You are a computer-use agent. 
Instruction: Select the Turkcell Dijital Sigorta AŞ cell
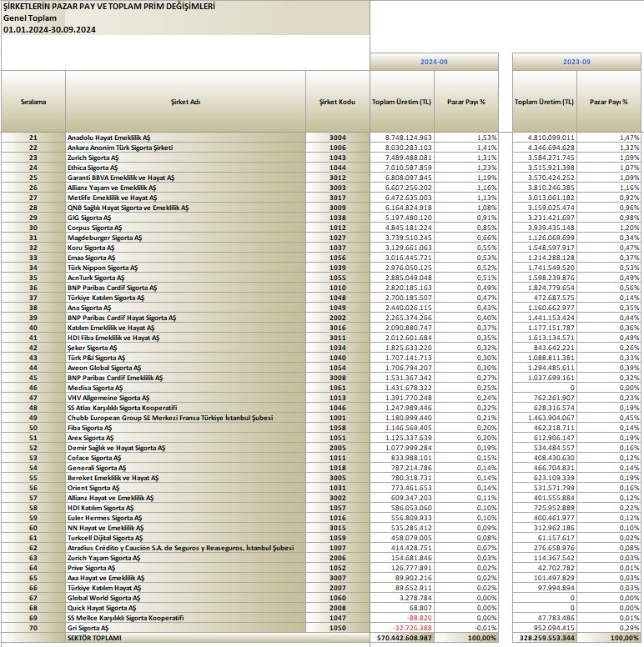pyautogui.click(x=185, y=538)
